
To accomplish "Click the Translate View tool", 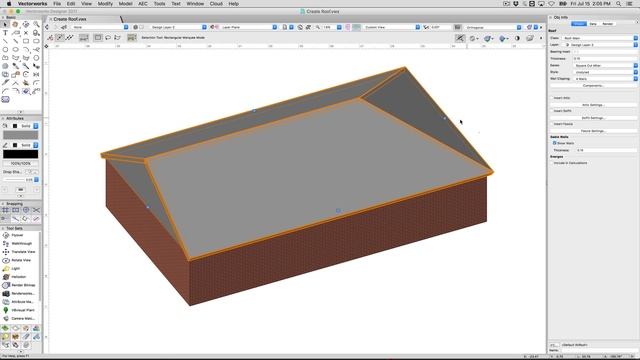I will pos(18,252).
